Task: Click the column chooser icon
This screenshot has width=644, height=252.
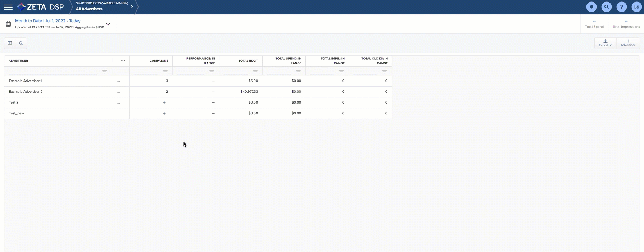Action: point(10,43)
